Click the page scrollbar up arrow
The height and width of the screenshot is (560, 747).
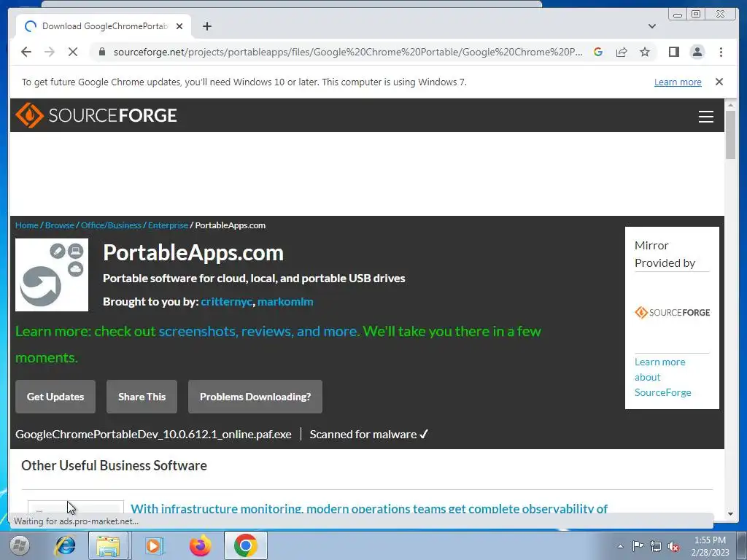(730, 104)
